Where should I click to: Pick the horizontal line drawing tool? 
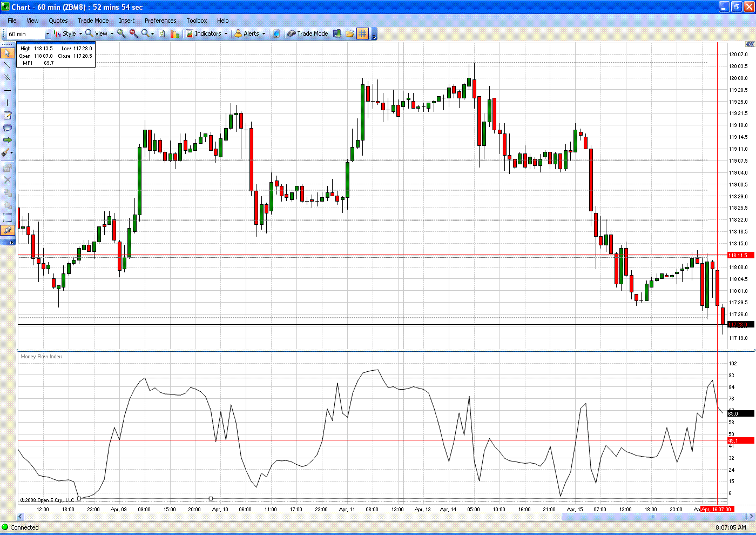tap(7, 90)
